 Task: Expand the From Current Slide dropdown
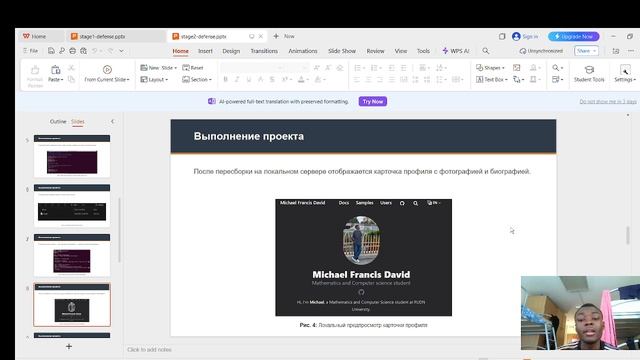pos(128,80)
